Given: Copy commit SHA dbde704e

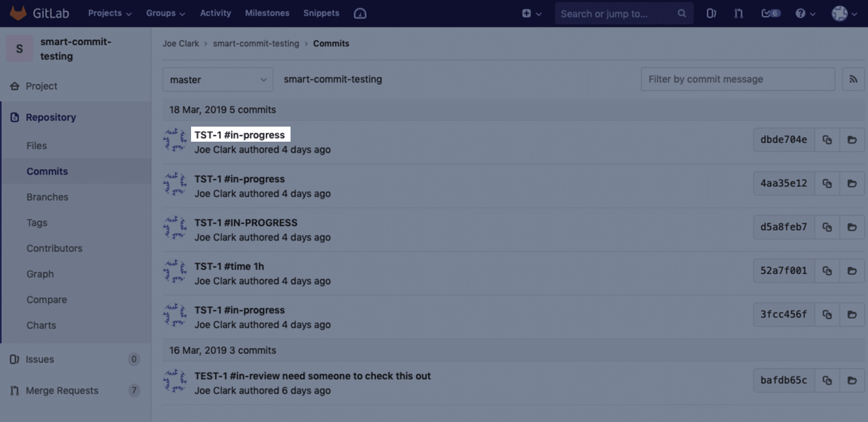Looking at the screenshot, I should (827, 139).
